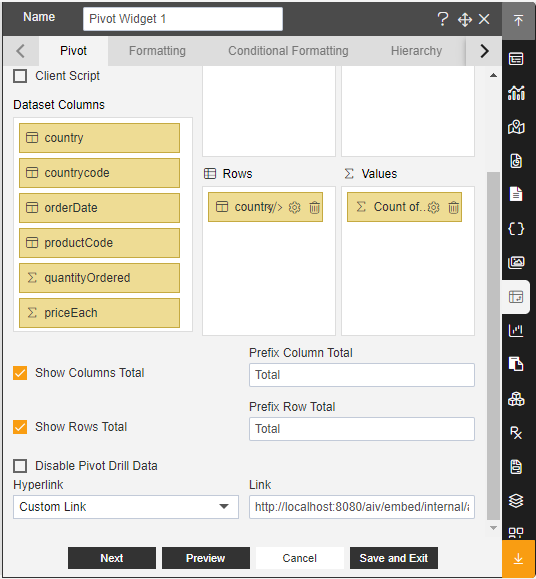Open the Conditional Formatting tab
This screenshot has height=579, width=536.
click(288, 51)
